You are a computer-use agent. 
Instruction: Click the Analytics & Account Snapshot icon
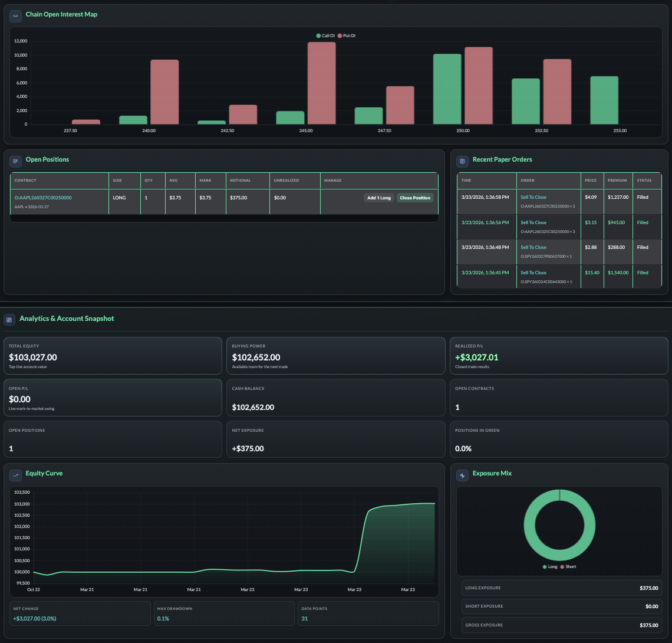9,319
